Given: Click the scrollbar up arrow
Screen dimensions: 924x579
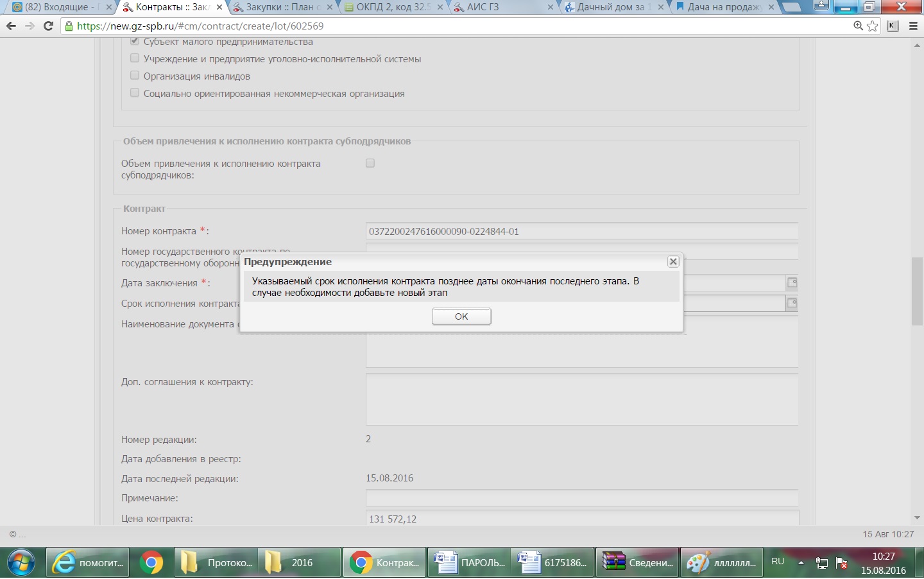Looking at the screenshot, I should (917, 44).
